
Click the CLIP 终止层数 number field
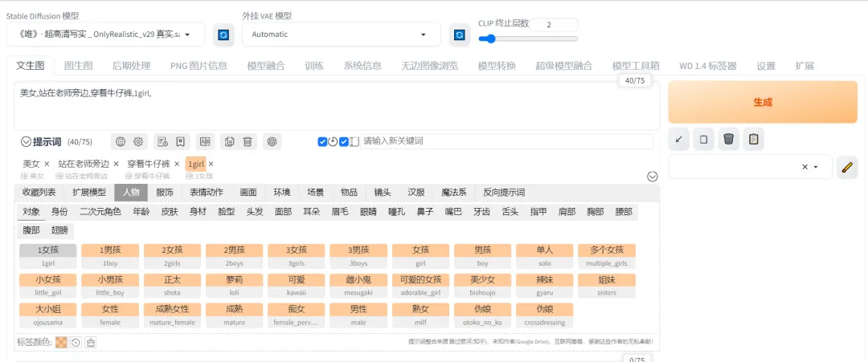554,25
